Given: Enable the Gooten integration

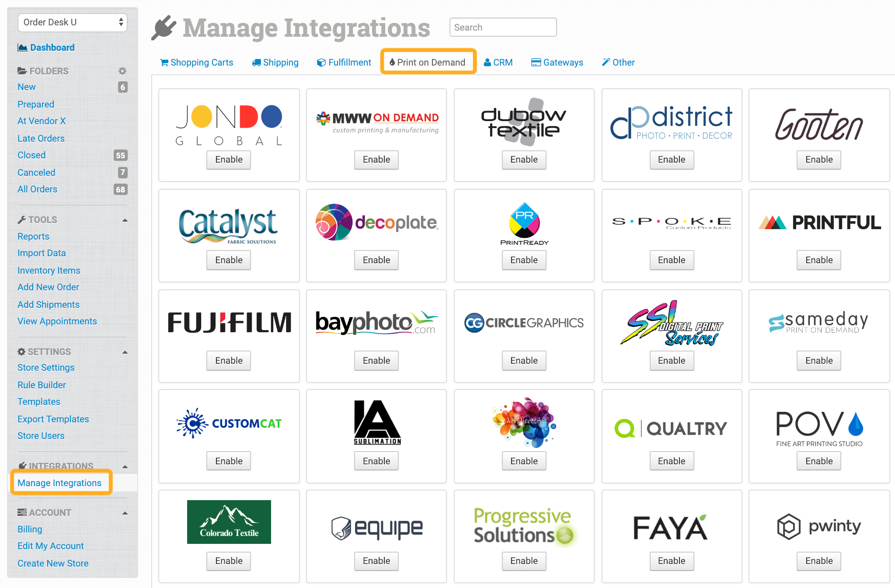Looking at the screenshot, I should click(818, 160).
